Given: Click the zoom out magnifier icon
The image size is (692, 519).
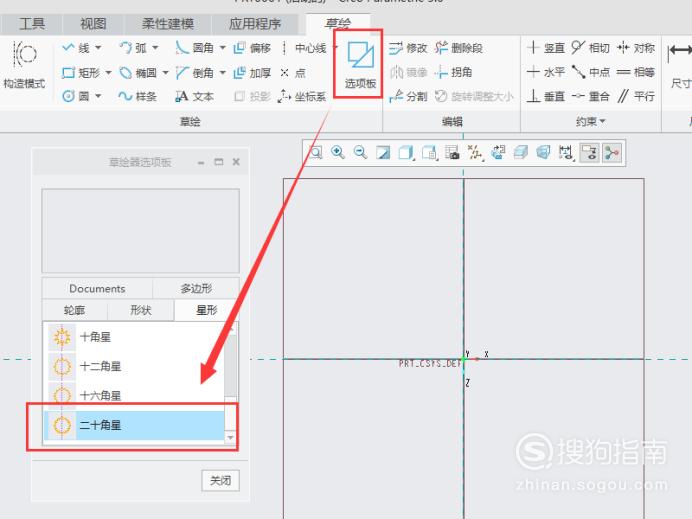Looking at the screenshot, I should pyautogui.click(x=361, y=153).
